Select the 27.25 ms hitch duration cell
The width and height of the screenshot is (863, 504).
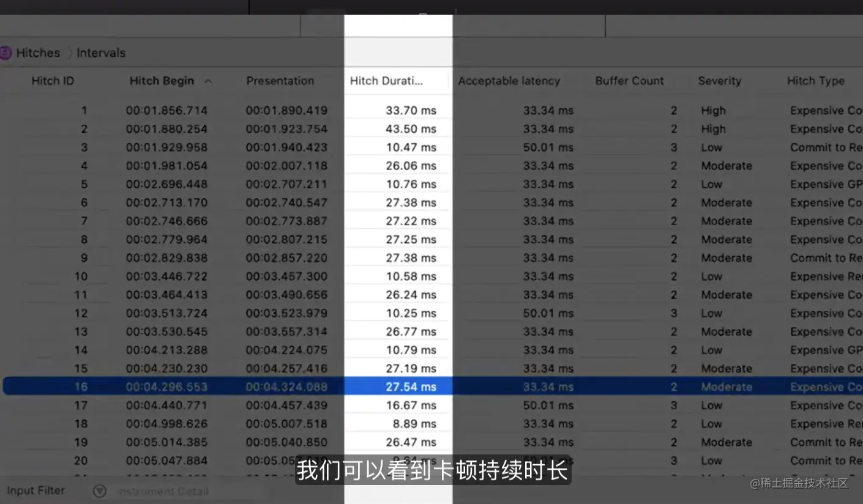click(x=411, y=239)
